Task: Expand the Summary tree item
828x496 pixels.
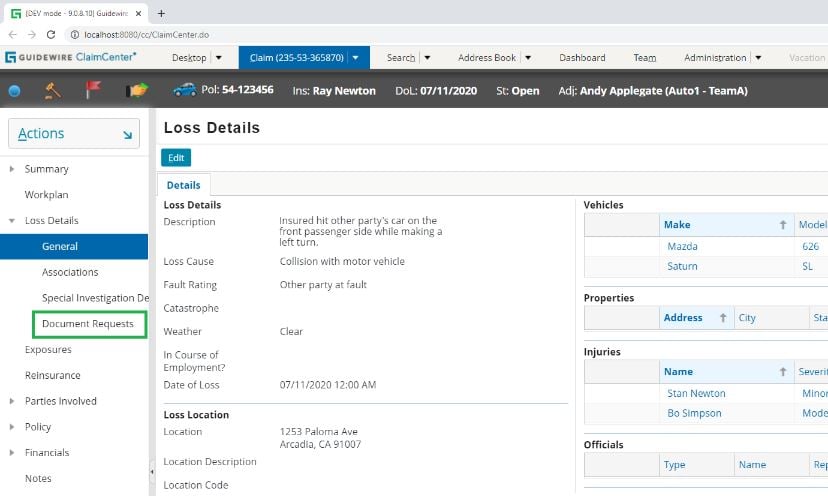Action: tap(12, 169)
